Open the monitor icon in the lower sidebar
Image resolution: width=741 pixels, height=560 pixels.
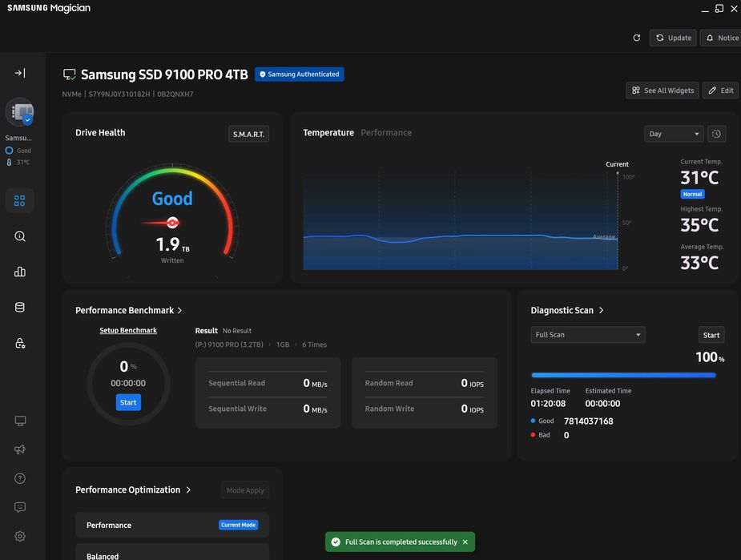(x=20, y=421)
